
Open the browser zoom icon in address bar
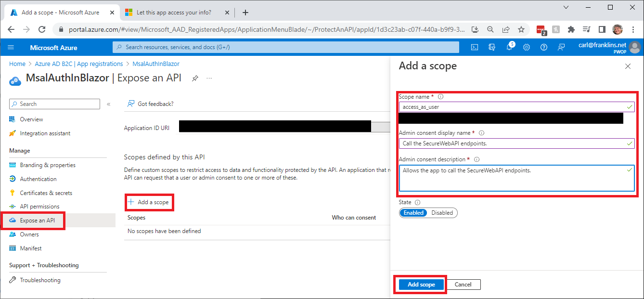pyautogui.click(x=490, y=29)
